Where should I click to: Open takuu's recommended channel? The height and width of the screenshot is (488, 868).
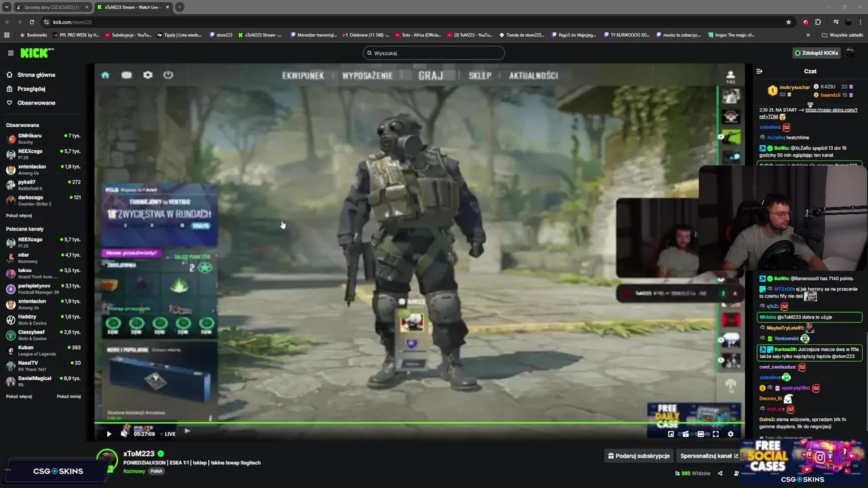pyautogui.click(x=43, y=273)
